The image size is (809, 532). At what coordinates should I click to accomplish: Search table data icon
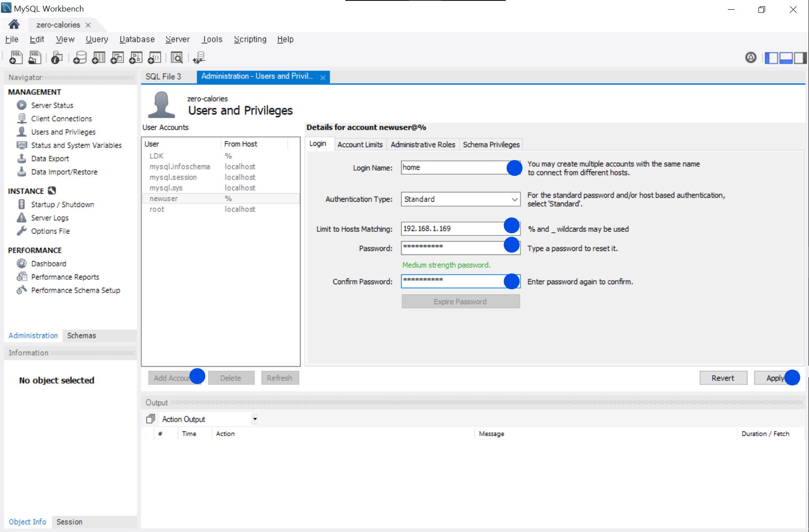(176, 57)
